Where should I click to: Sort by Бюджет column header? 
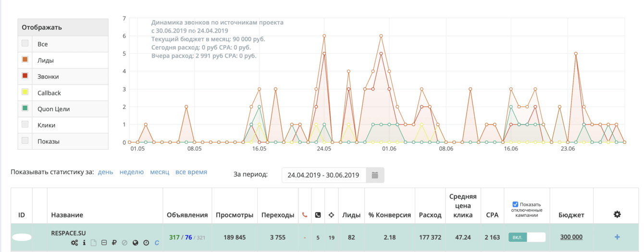point(571,215)
